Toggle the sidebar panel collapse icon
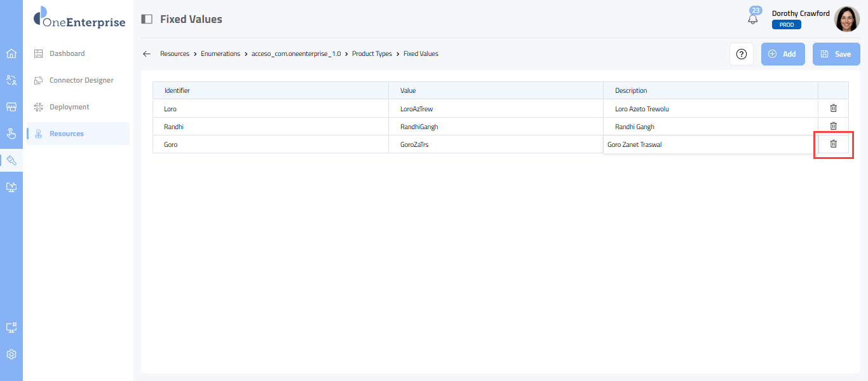 point(147,19)
